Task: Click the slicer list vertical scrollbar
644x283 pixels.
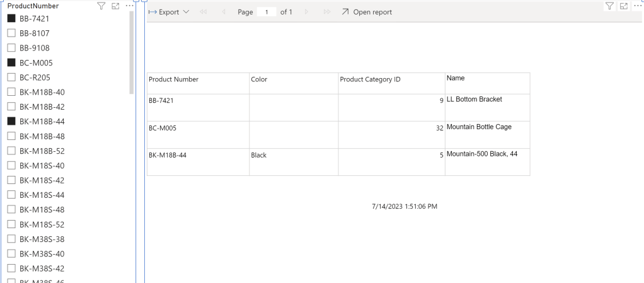Action: (131, 50)
